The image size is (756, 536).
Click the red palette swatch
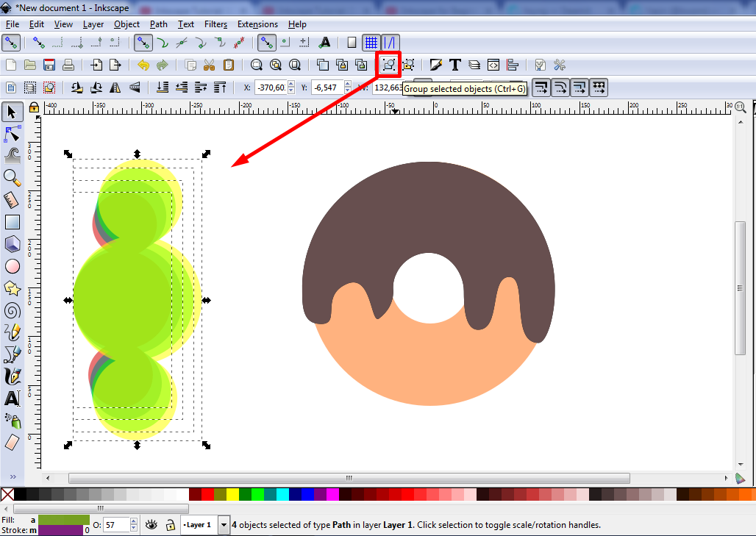[207, 494]
